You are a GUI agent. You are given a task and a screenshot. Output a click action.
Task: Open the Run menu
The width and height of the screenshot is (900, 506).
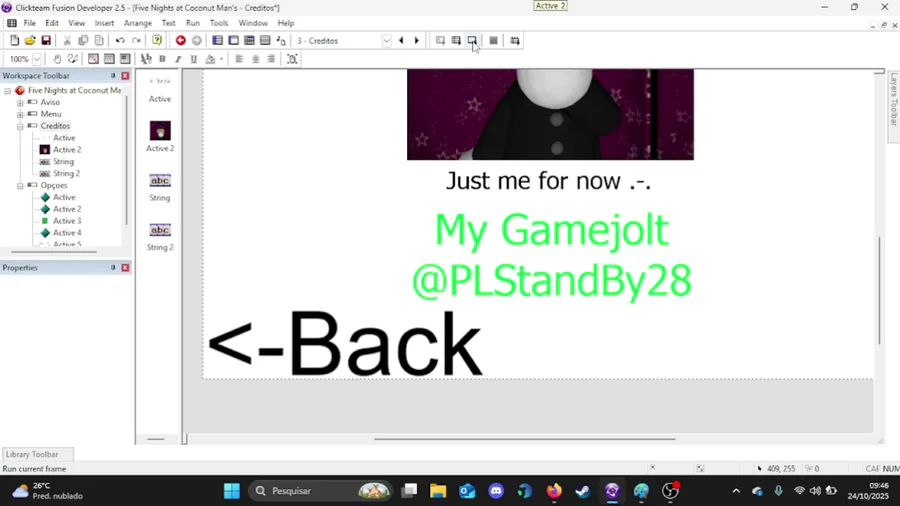[x=193, y=23]
